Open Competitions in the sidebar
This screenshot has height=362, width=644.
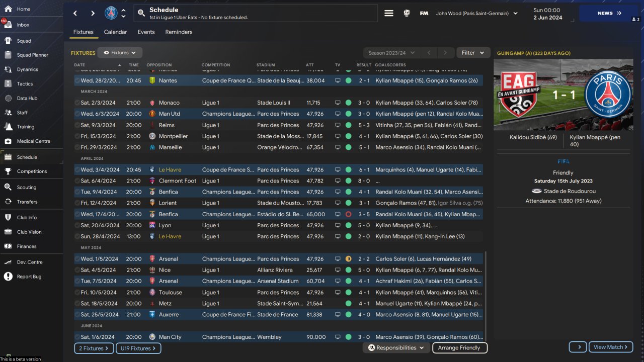pyautogui.click(x=31, y=171)
